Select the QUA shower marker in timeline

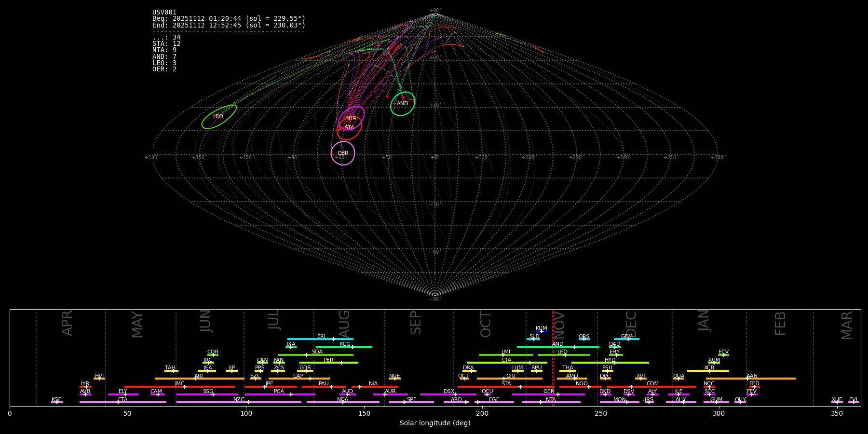(678, 379)
